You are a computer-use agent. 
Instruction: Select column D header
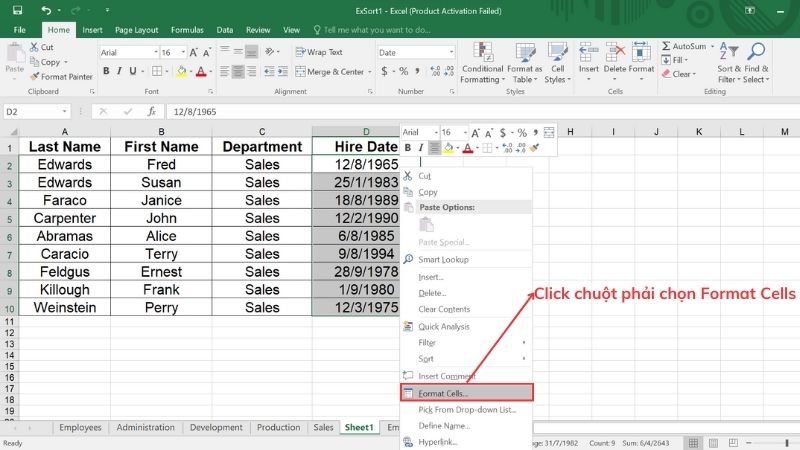coord(366,132)
